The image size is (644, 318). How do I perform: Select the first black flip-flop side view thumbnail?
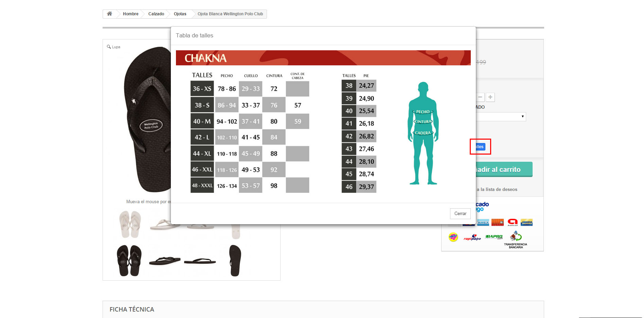pos(165,261)
